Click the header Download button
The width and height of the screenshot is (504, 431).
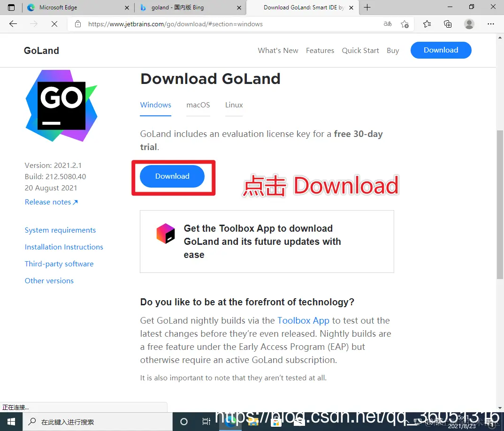[x=441, y=50]
